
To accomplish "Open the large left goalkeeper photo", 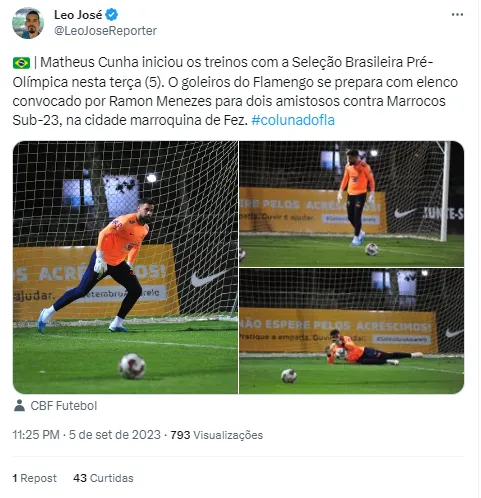I will click(x=125, y=267).
